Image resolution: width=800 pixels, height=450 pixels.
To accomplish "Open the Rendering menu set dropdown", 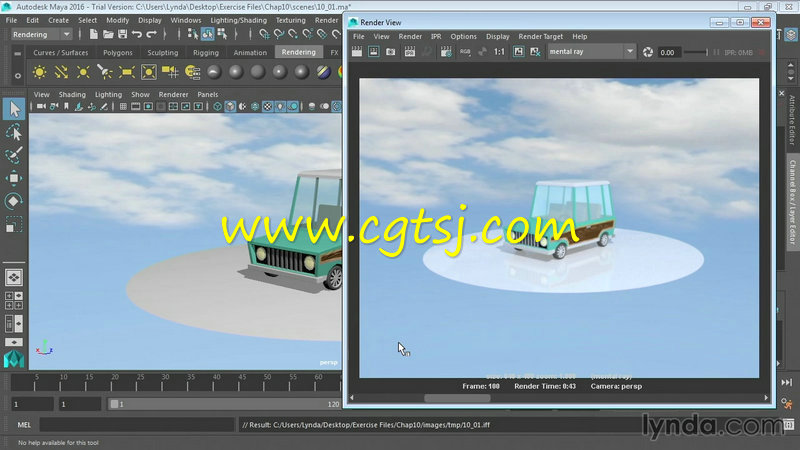I will tap(41, 34).
